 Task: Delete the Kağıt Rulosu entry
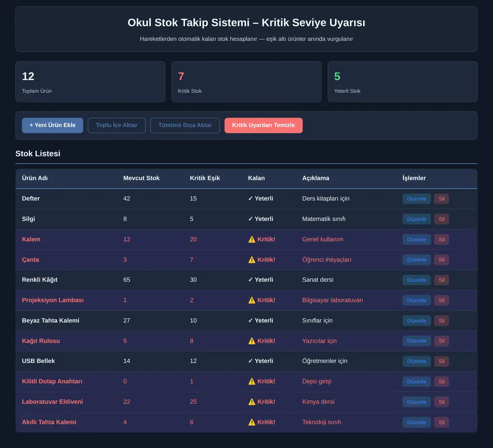442,341
